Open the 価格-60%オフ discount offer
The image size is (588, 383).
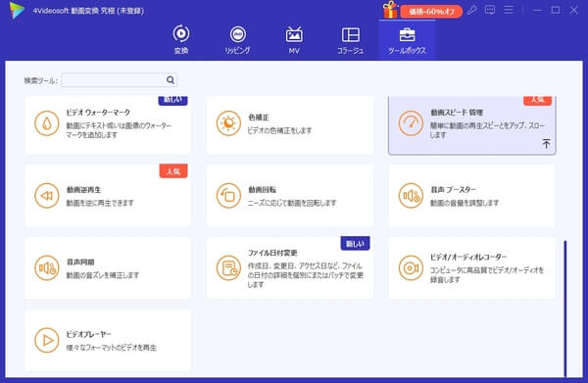[431, 12]
